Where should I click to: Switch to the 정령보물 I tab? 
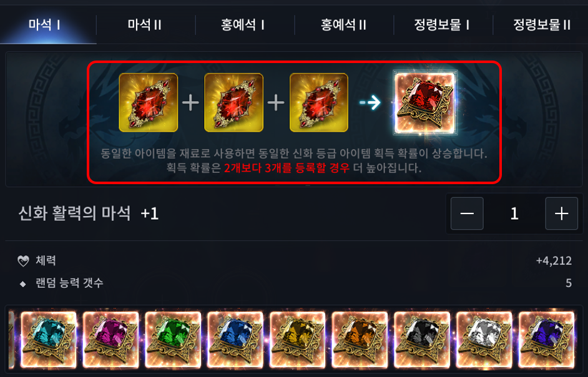coord(443,25)
